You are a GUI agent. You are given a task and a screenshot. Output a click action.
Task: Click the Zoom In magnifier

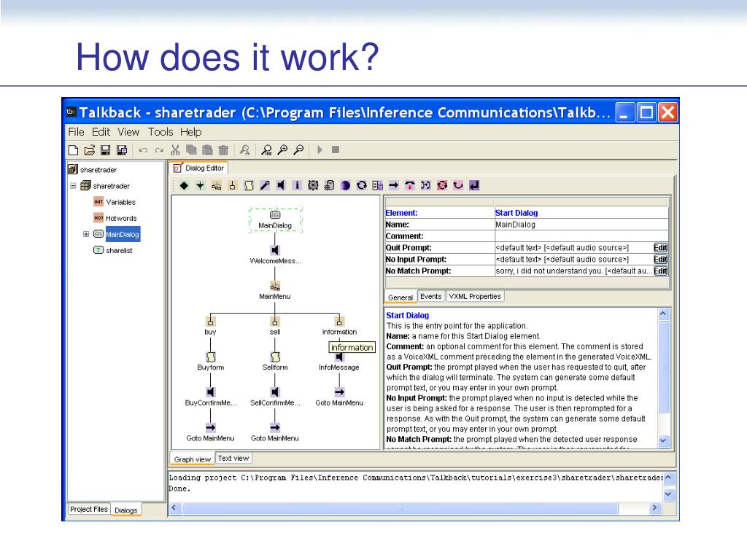(x=282, y=150)
